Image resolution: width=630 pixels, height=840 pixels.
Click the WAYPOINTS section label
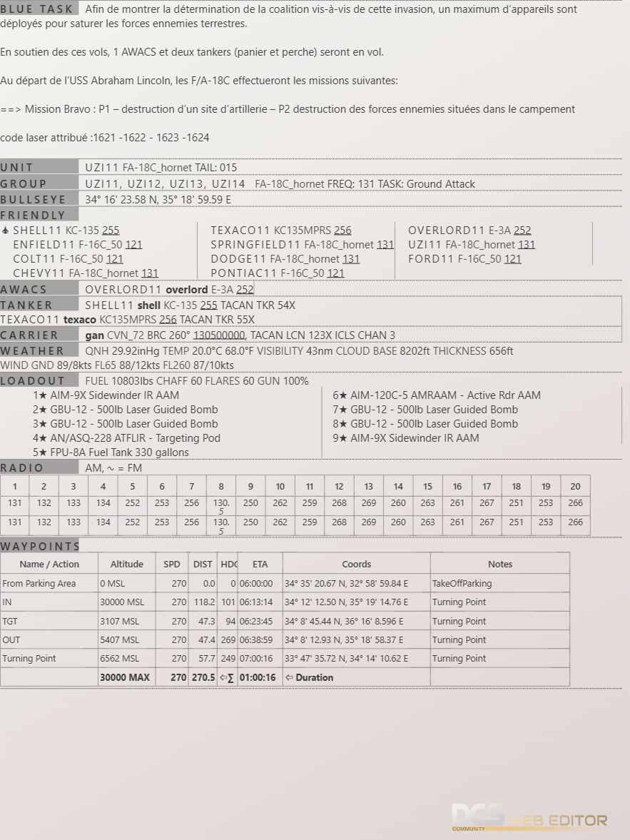pos(40,547)
